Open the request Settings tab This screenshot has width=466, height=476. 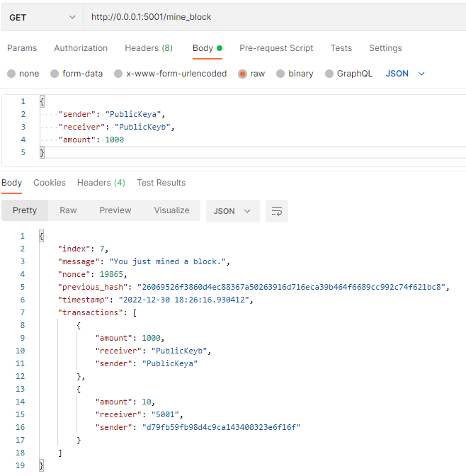[385, 48]
